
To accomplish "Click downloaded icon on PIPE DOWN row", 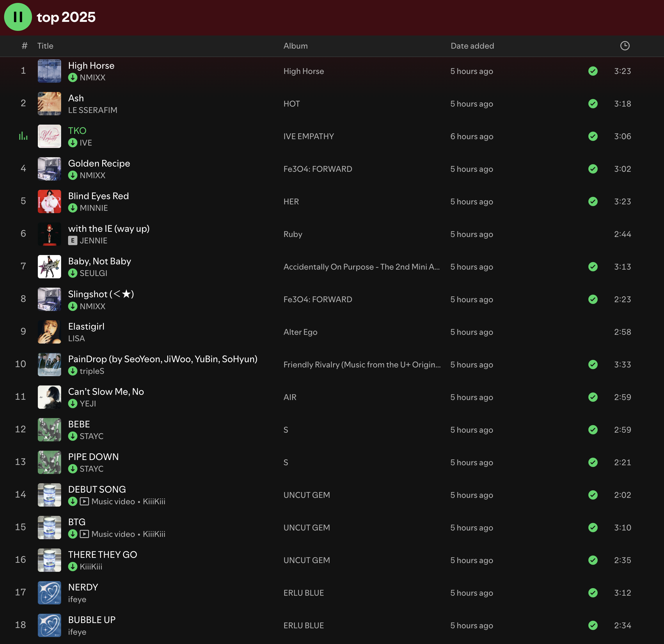I will (x=72, y=469).
